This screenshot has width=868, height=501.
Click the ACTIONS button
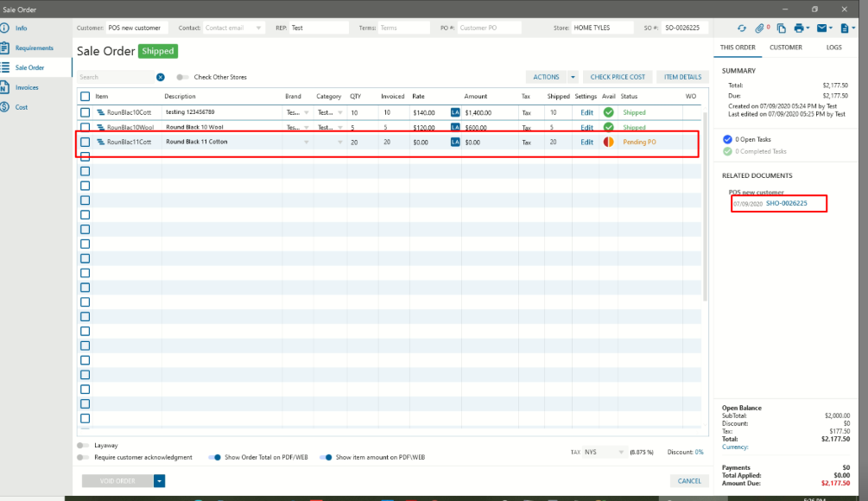point(546,77)
